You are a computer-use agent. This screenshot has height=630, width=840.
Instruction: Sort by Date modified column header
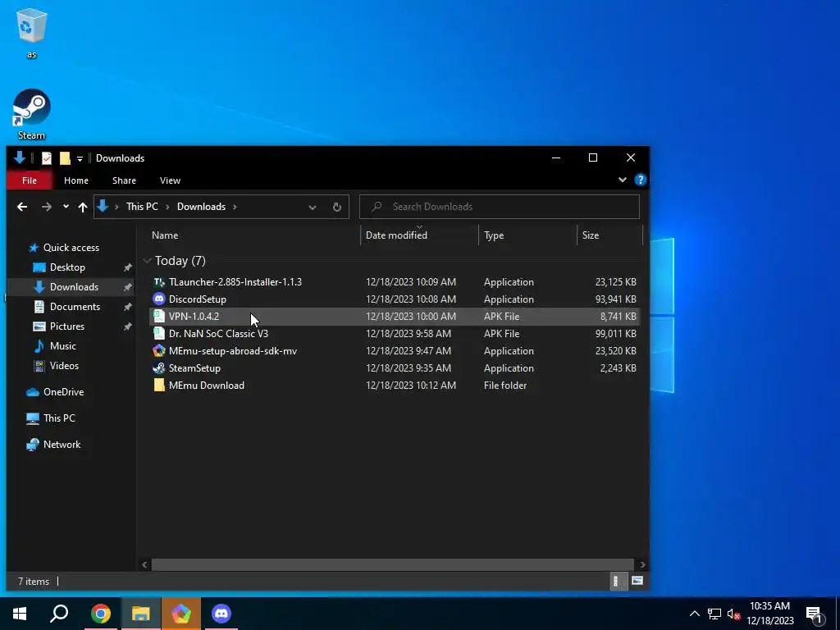[396, 235]
